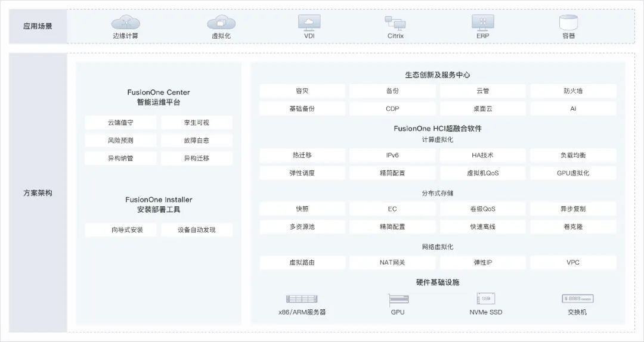Choose the 卷级QoS box

pyautogui.click(x=482, y=209)
